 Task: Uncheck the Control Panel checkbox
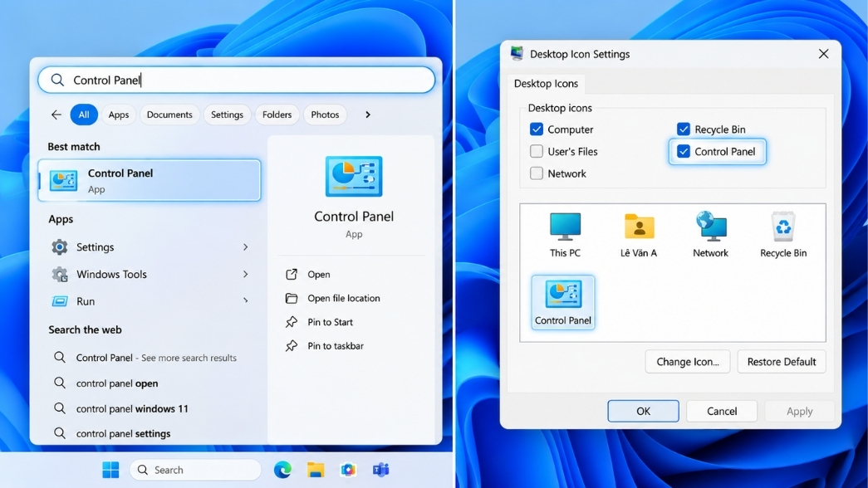pos(684,151)
